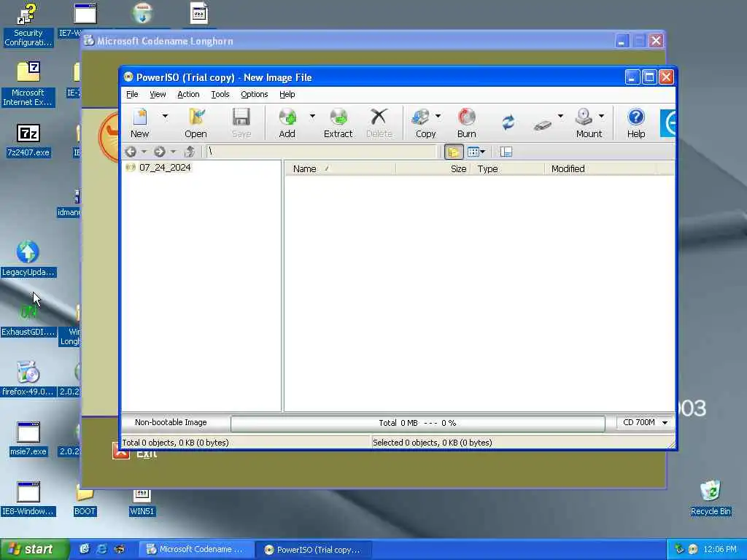Viewport: 747px width, 560px height.
Task: Expand the New button dropdown arrow
Action: [x=165, y=116]
